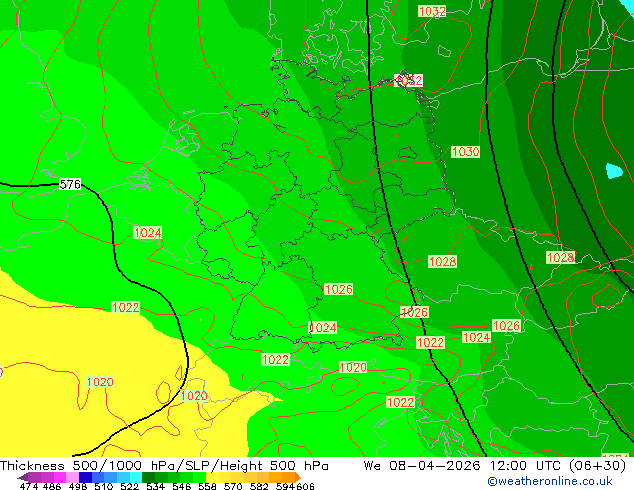634x490 pixels.
Task: Open the weatheronline.co.uk copyright link
Action: (x=549, y=481)
